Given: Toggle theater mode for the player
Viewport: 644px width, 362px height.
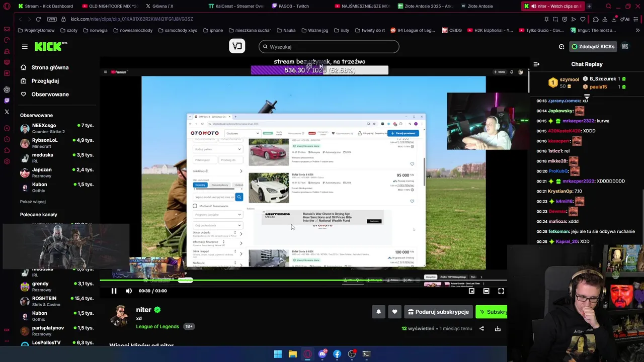Looking at the screenshot, I should [x=486, y=291].
